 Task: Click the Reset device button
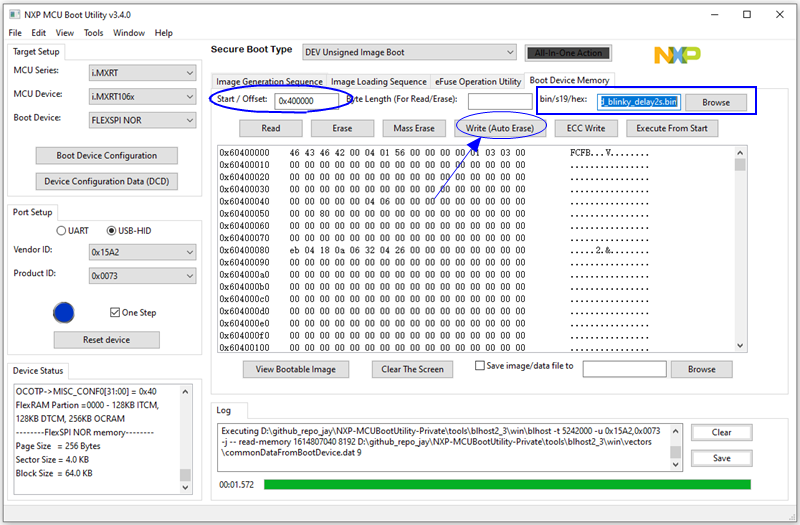pos(107,340)
